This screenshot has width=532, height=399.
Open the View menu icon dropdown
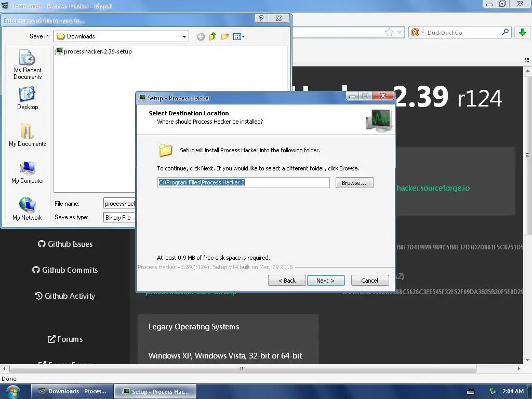tap(239, 36)
